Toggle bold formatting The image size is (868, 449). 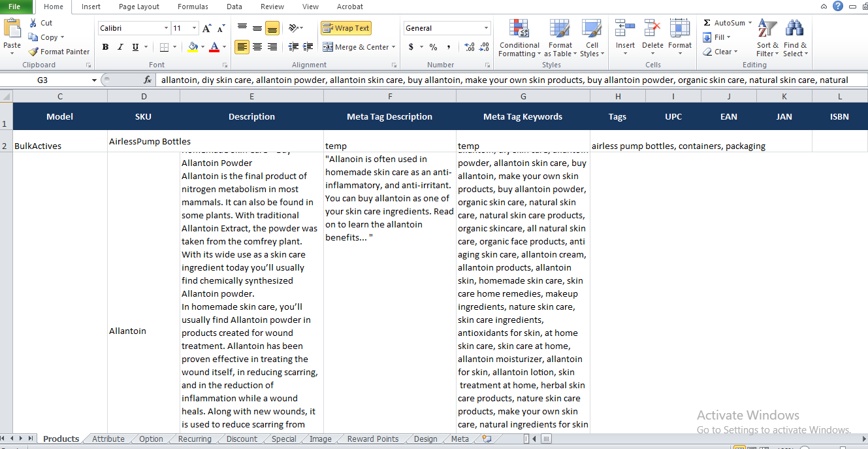[x=105, y=48]
